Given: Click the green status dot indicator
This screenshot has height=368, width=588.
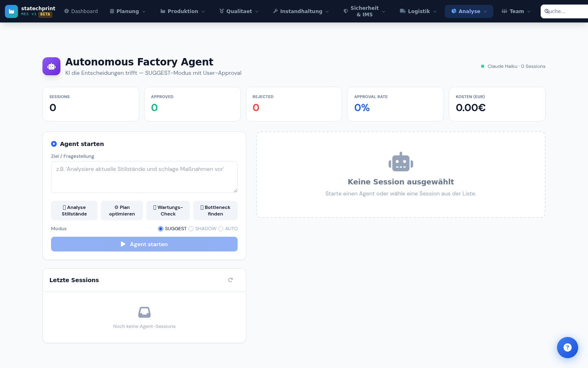Looking at the screenshot, I should click(483, 66).
